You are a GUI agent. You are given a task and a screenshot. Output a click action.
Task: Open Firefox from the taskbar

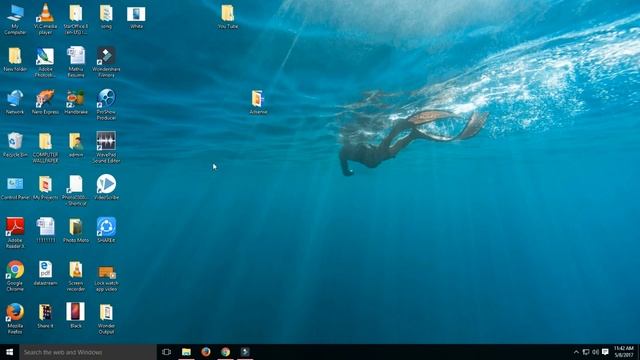[206, 352]
